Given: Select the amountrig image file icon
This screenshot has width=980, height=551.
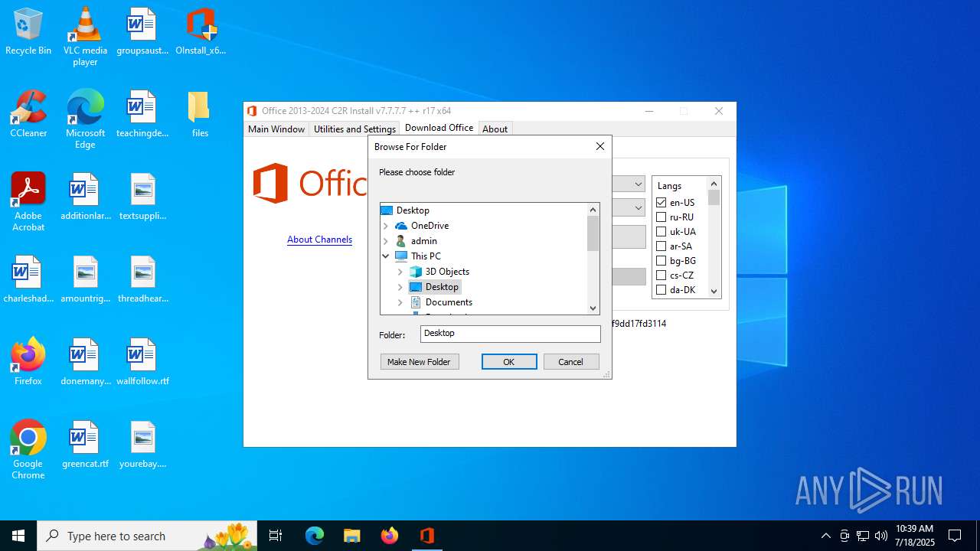Looking at the screenshot, I should (x=85, y=279).
